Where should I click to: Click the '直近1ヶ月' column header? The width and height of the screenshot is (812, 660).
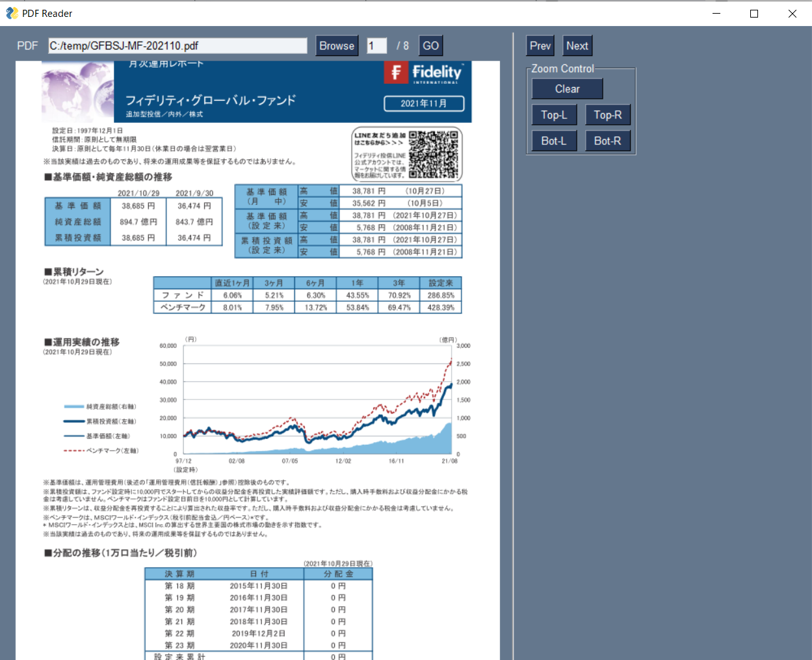point(232,283)
